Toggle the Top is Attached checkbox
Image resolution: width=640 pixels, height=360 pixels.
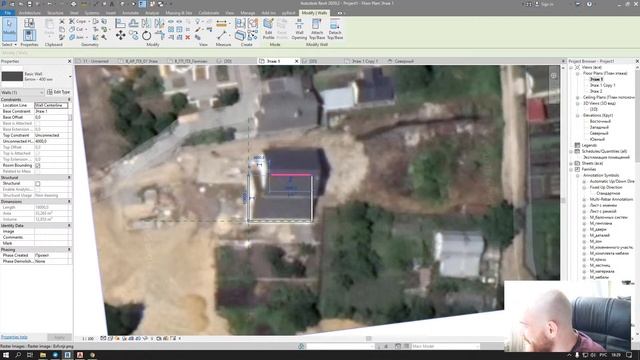(38, 153)
